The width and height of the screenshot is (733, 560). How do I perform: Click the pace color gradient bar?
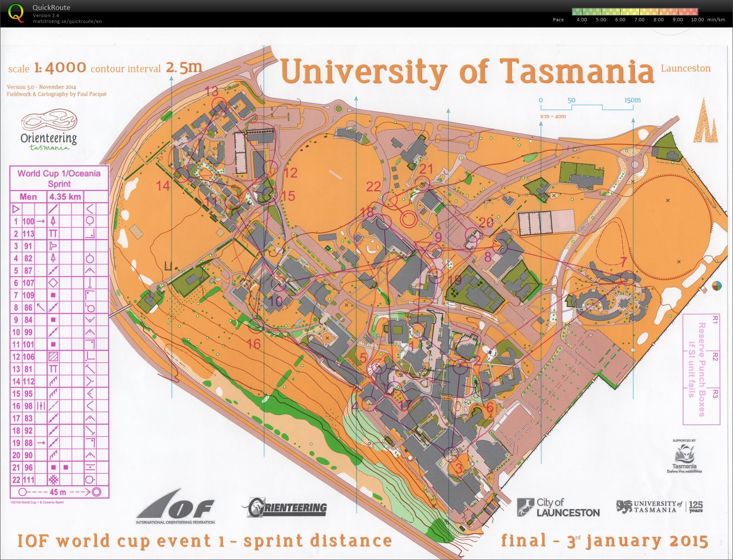(635, 12)
